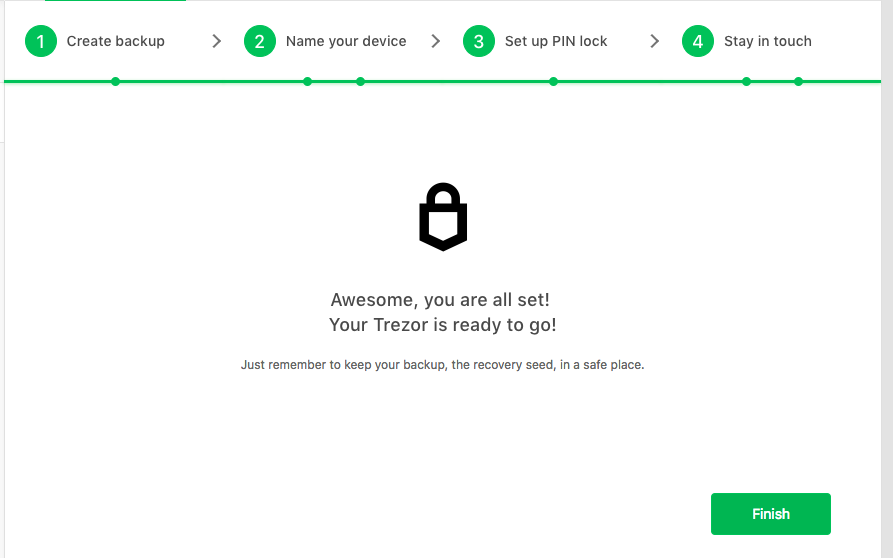
Task: Click first progress dot beneath Stay in touch
Action: pos(747,81)
